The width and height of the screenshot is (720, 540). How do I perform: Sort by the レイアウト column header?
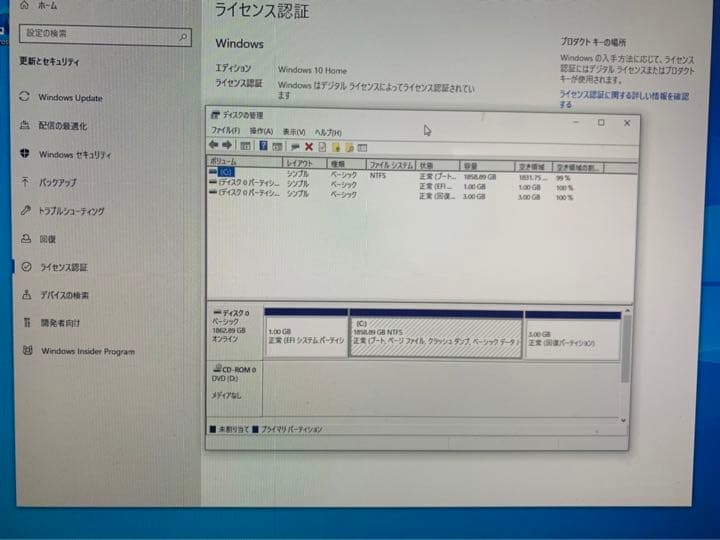(304, 163)
